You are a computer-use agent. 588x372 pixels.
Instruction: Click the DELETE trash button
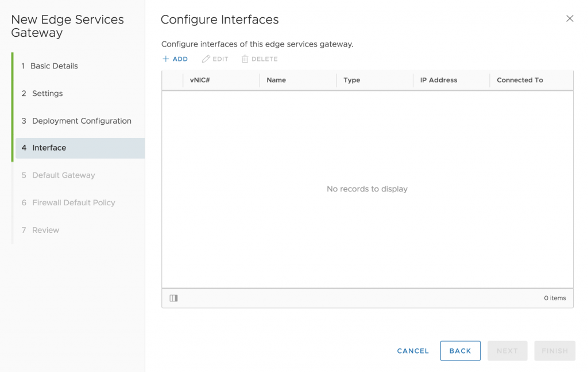click(260, 59)
